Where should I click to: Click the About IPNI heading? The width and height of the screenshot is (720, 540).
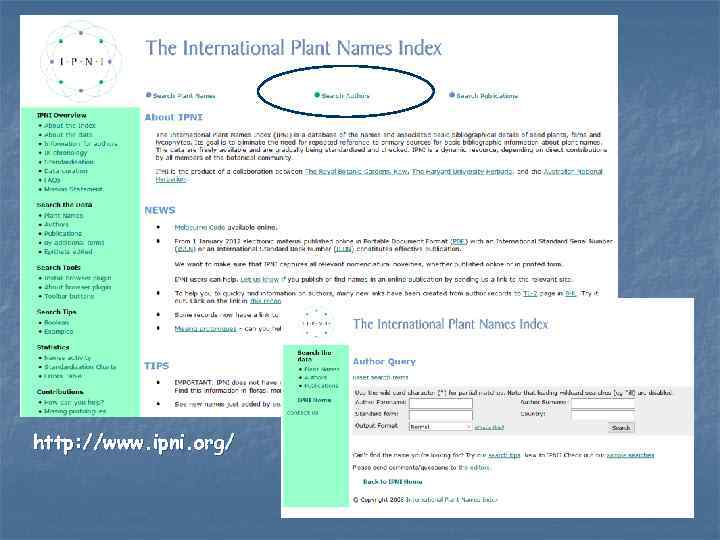(174, 117)
